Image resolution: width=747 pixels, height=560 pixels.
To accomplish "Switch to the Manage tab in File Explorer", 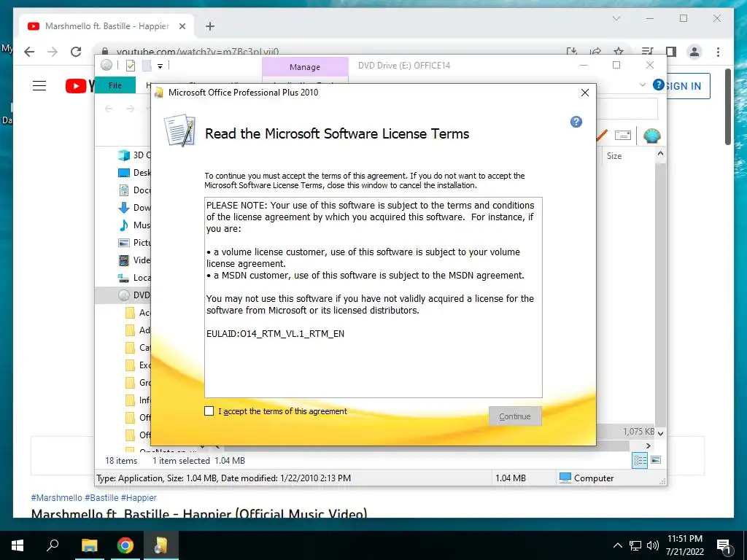I will 305,67.
